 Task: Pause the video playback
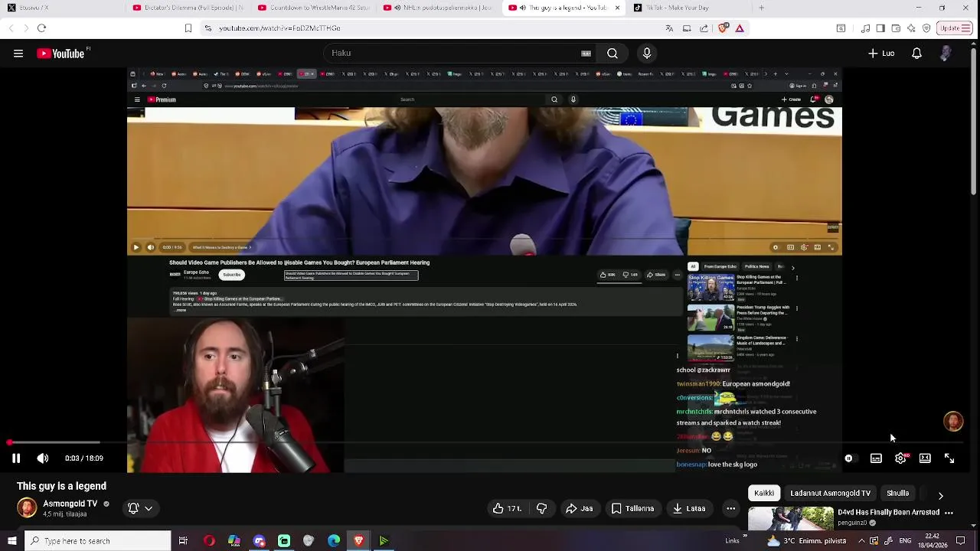click(x=16, y=458)
